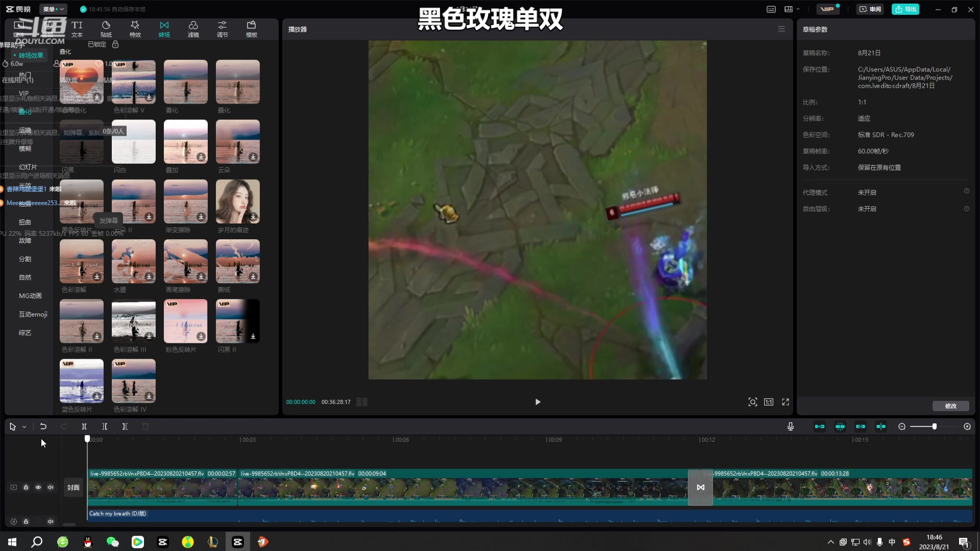Hide the main video track
The image size is (980, 551).
pos(38,487)
